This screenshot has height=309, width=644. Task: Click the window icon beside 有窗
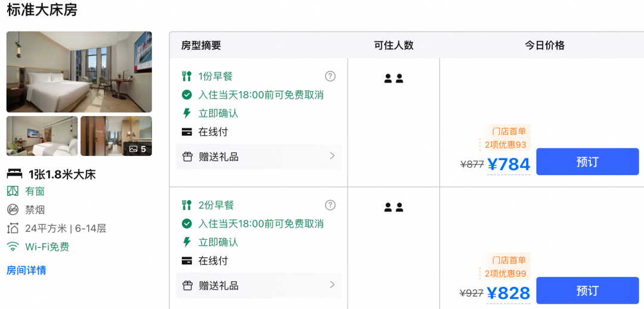pyautogui.click(x=13, y=191)
